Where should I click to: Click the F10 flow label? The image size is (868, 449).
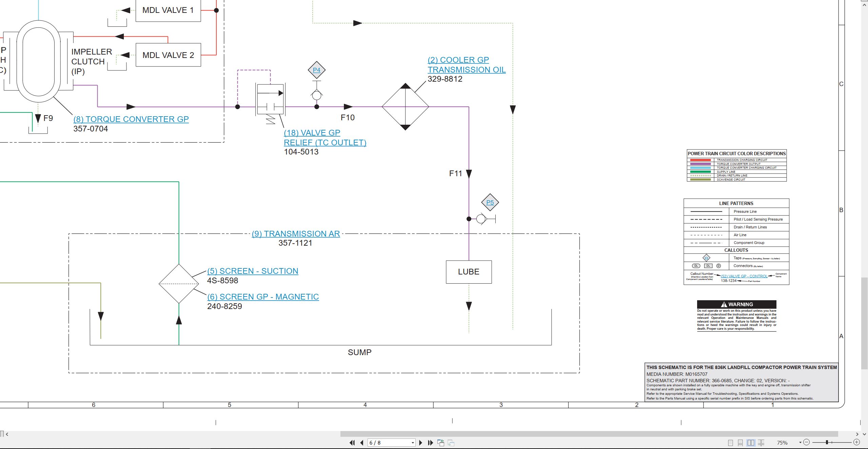(348, 118)
